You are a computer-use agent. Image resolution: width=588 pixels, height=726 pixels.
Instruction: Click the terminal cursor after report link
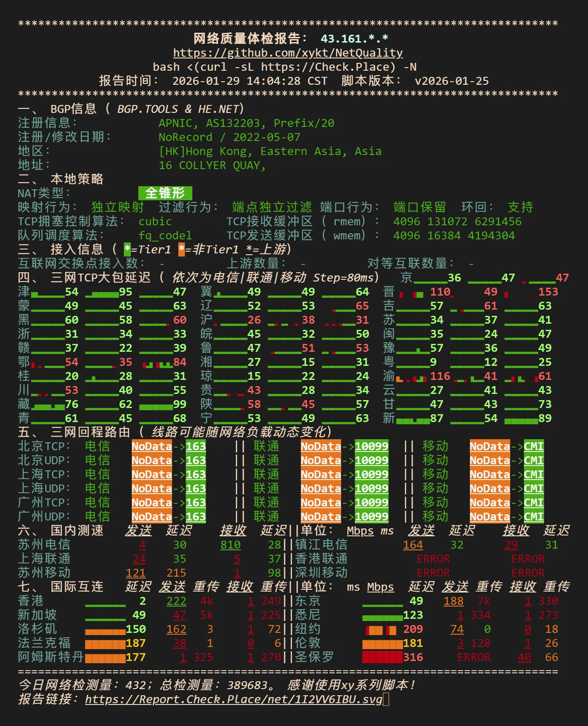pyautogui.click(x=386, y=699)
